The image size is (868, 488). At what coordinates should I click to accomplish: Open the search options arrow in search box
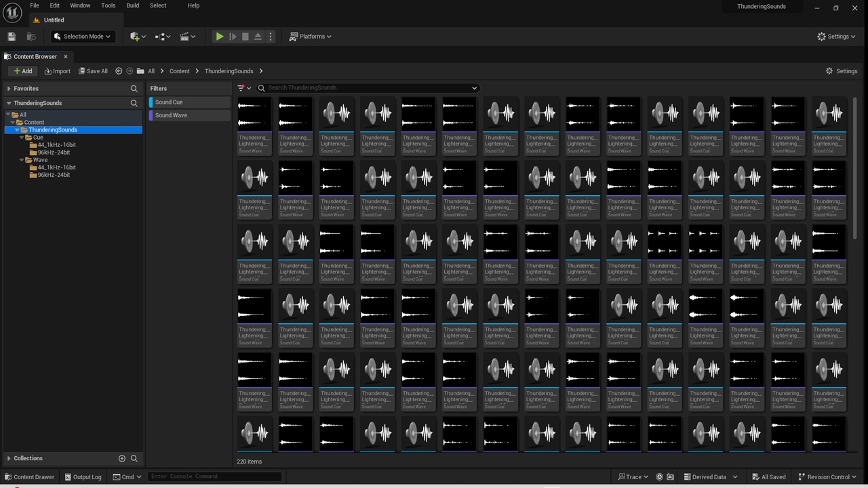pos(474,88)
